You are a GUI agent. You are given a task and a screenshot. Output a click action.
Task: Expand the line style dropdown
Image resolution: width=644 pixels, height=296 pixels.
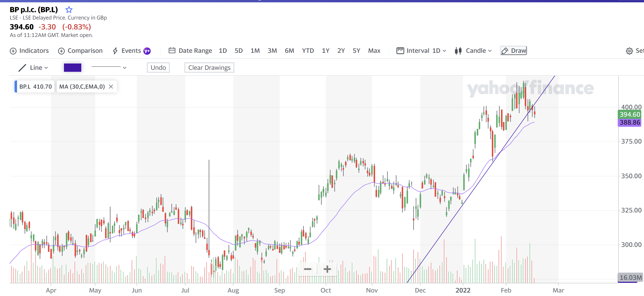(x=109, y=68)
